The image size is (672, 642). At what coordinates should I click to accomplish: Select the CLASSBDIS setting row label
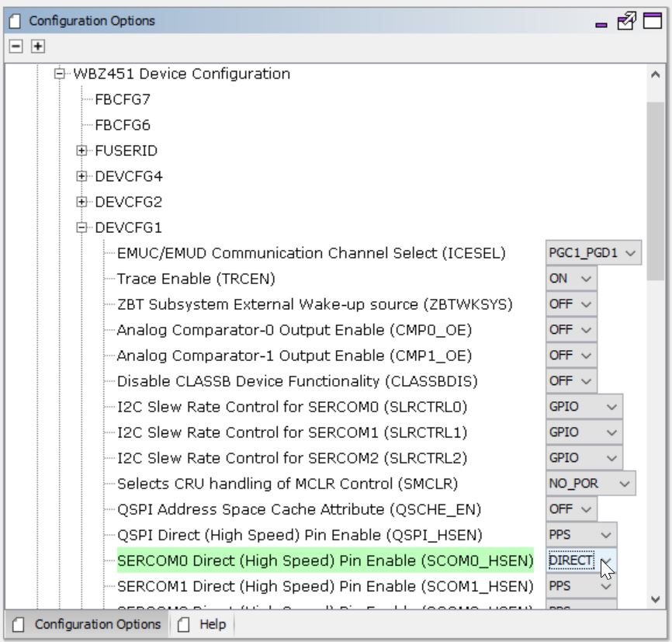(x=297, y=381)
